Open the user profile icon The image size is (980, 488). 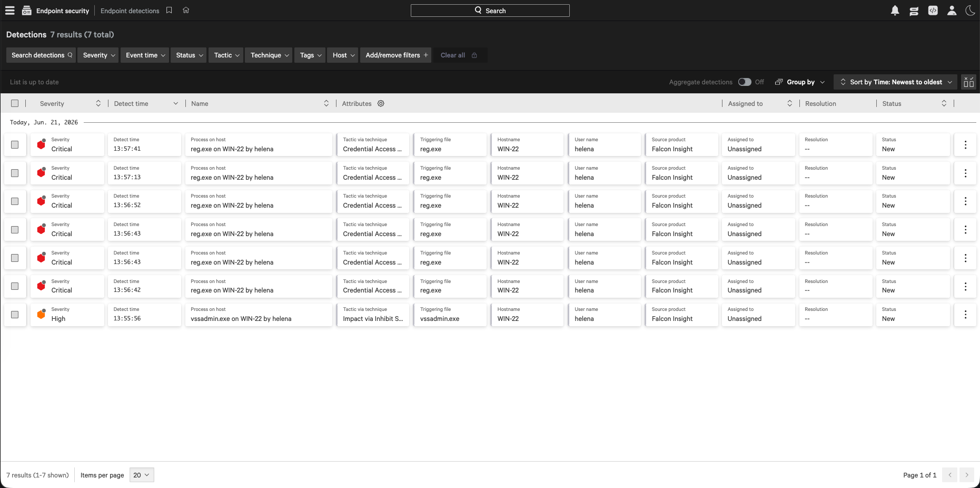click(x=952, y=11)
